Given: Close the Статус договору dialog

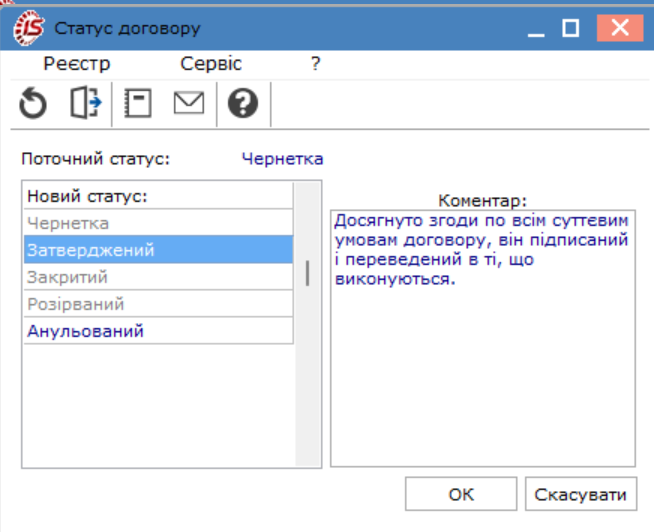Looking at the screenshot, I should click(x=620, y=28).
